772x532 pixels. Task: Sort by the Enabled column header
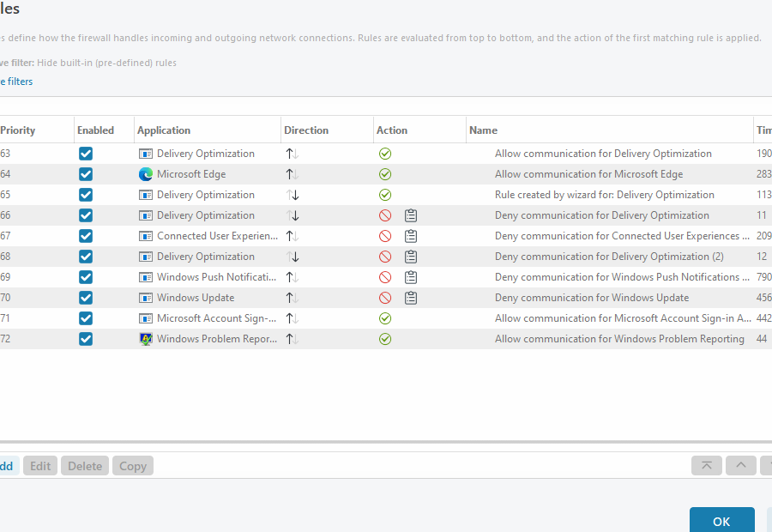point(104,130)
